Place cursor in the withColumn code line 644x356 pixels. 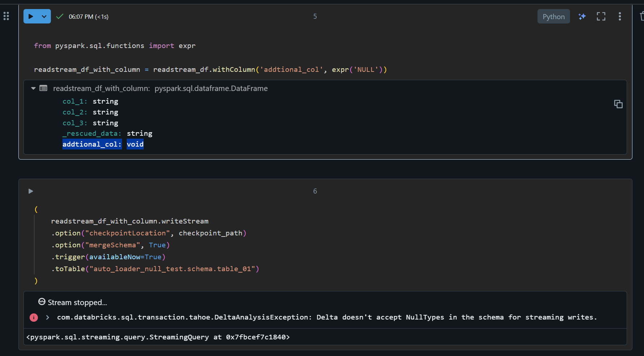pos(210,70)
